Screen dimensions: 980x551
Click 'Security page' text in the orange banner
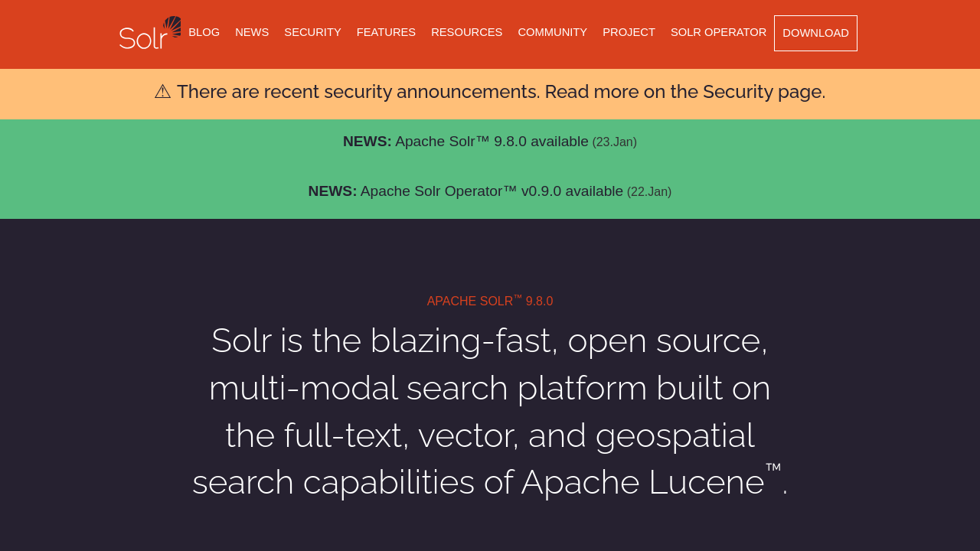[763, 92]
